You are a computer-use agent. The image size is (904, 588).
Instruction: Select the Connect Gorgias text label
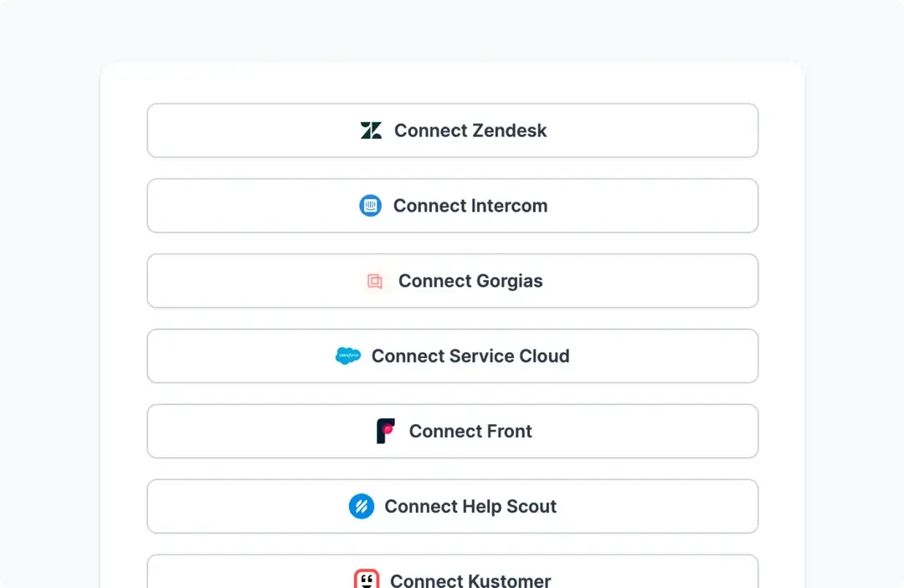click(x=470, y=281)
